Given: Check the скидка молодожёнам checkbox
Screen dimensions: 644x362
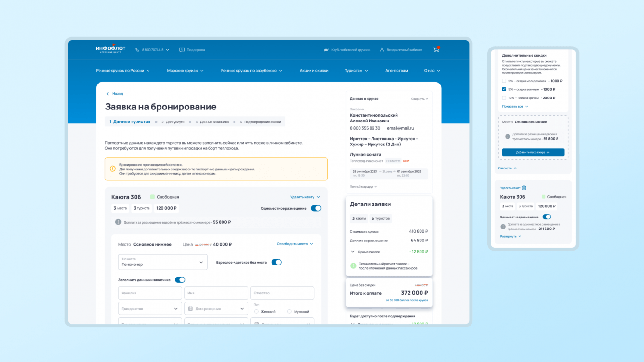Looking at the screenshot, I should (504, 81).
